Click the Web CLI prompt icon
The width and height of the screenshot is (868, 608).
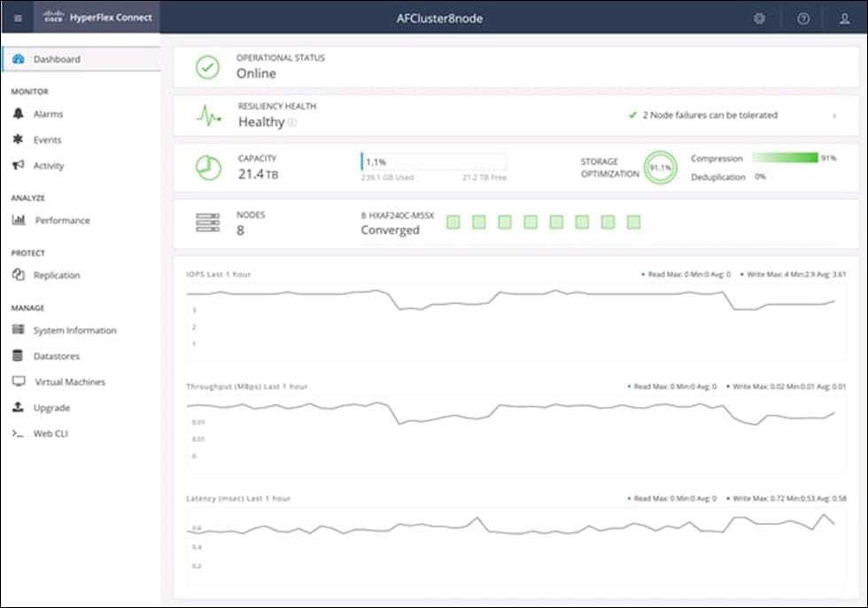(x=18, y=433)
